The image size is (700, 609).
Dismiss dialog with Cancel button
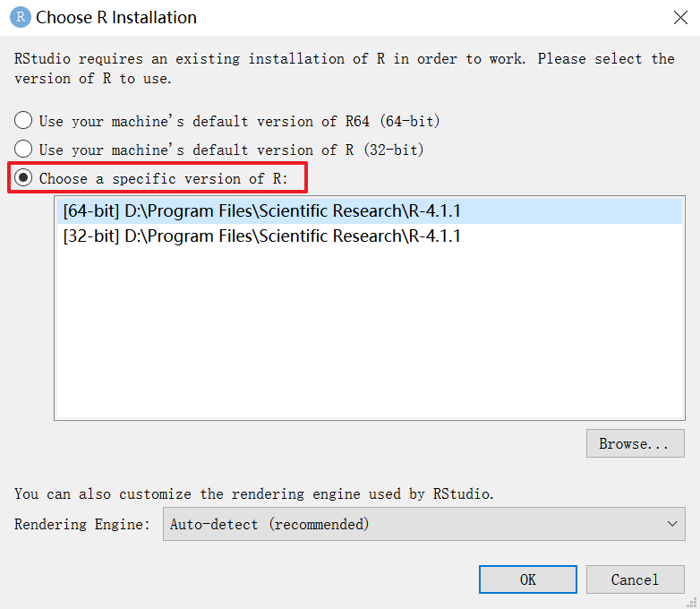635,579
